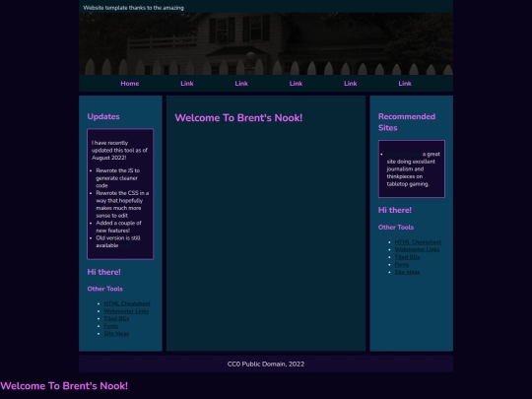Open Tiled BGs under Recommended Sites sidebar
Screen dimensions: 532x399
pos(407,257)
